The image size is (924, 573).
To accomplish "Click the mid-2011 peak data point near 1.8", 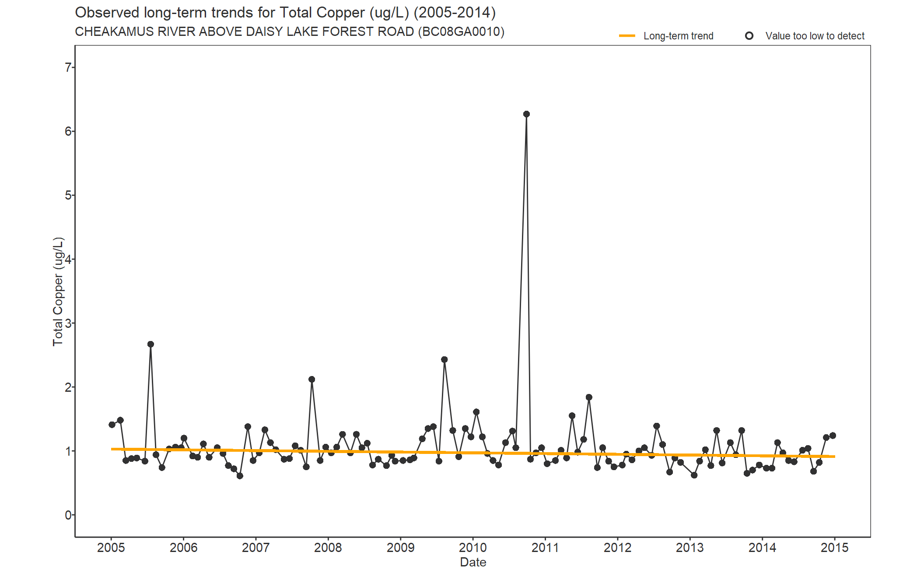I will pyautogui.click(x=589, y=397).
